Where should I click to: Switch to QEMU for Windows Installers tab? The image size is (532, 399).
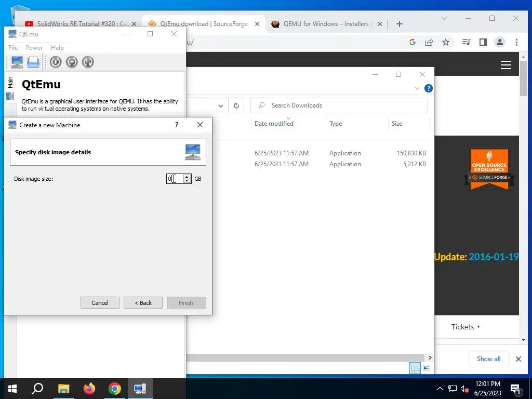pyautogui.click(x=326, y=24)
